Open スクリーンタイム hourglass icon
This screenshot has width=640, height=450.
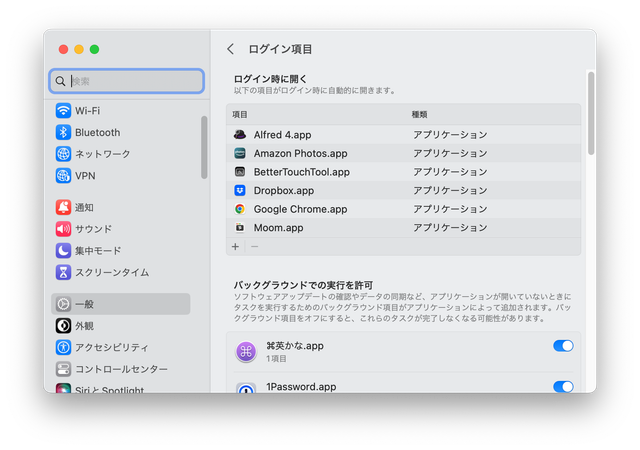tap(63, 272)
